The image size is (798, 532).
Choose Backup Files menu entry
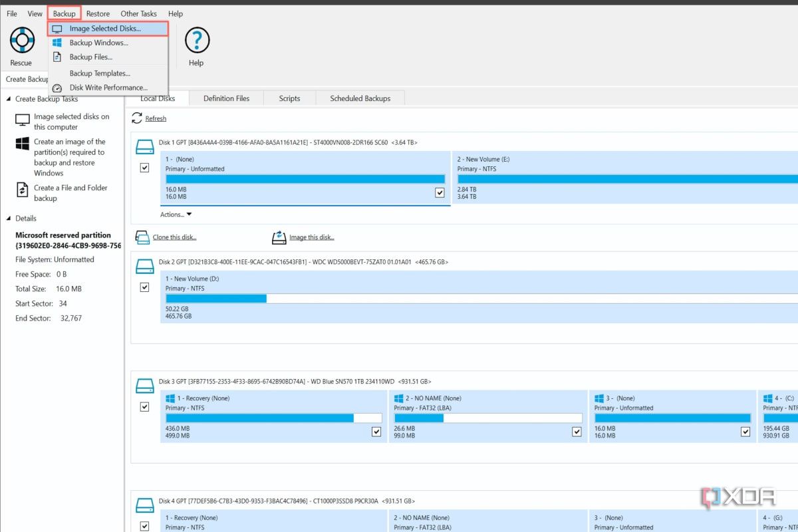pyautogui.click(x=108, y=57)
